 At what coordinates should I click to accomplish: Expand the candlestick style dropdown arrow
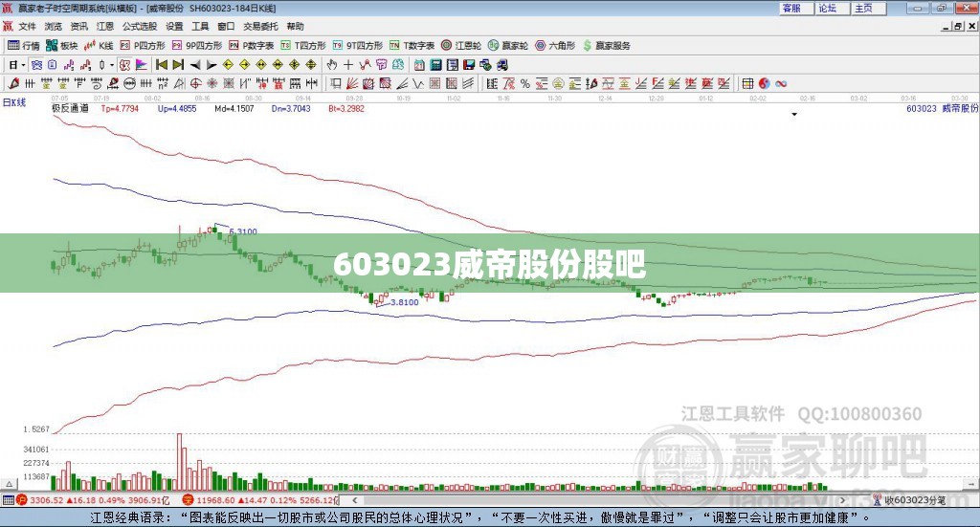(112, 64)
